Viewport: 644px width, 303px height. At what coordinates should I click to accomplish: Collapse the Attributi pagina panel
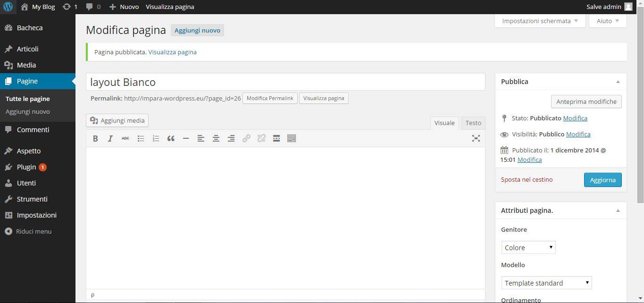click(x=618, y=210)
